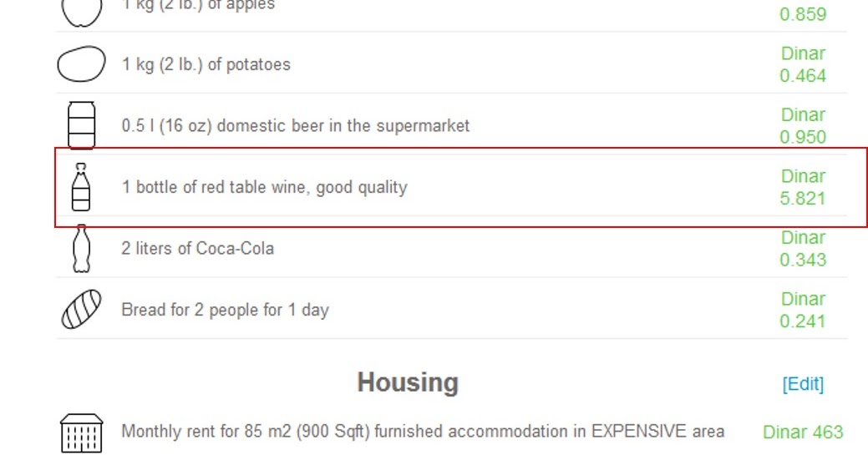Click the 1 kg of potatoes label

click(206, 64)
